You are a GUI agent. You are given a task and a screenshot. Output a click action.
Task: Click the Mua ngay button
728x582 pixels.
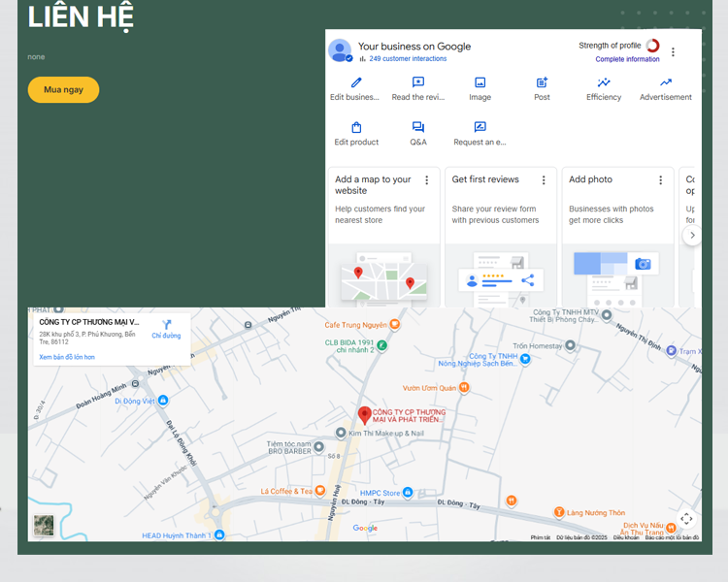(x=63, y=89)
